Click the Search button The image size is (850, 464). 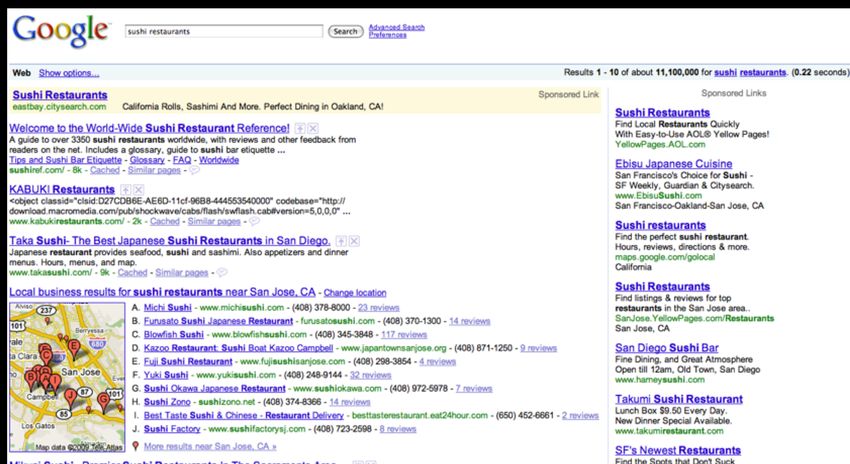click(x=345, y=31)
